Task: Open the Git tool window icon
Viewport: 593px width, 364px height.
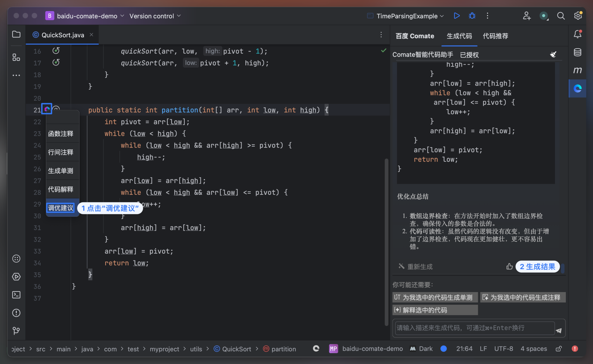Action: coord(16,331)
